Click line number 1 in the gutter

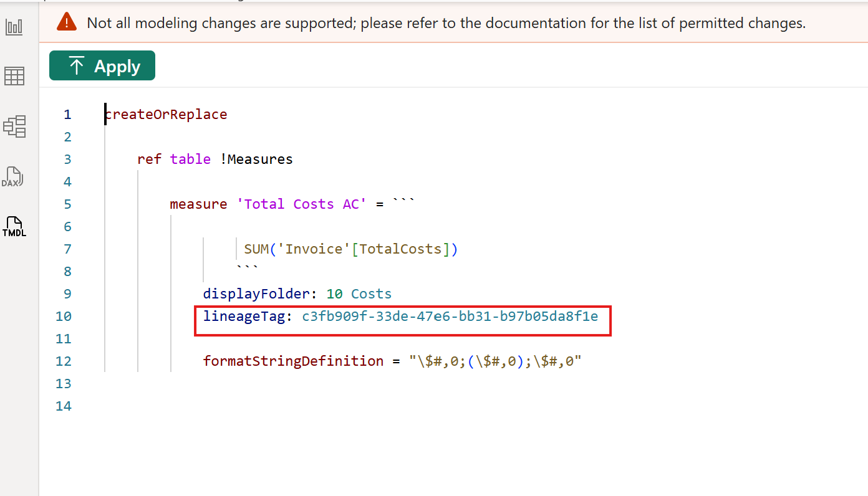(67, 114)
